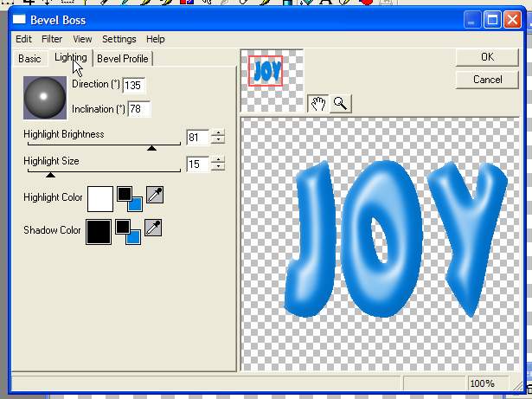
Task: Switch to the Basic tab
Action: click(x=29, y=59)
